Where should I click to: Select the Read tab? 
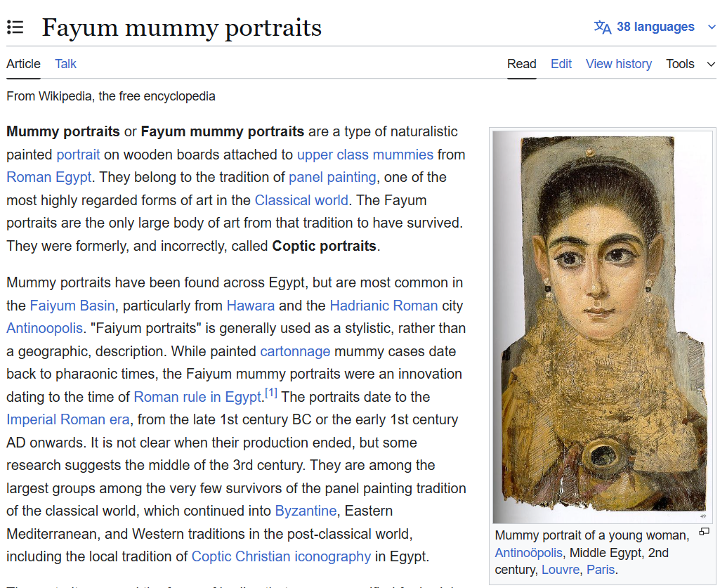[522, 64]
